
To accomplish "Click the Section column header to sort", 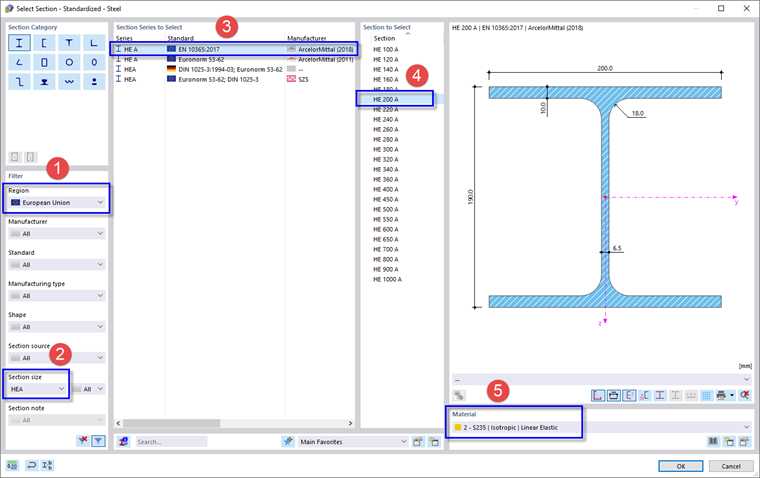I will pos(384,38).
